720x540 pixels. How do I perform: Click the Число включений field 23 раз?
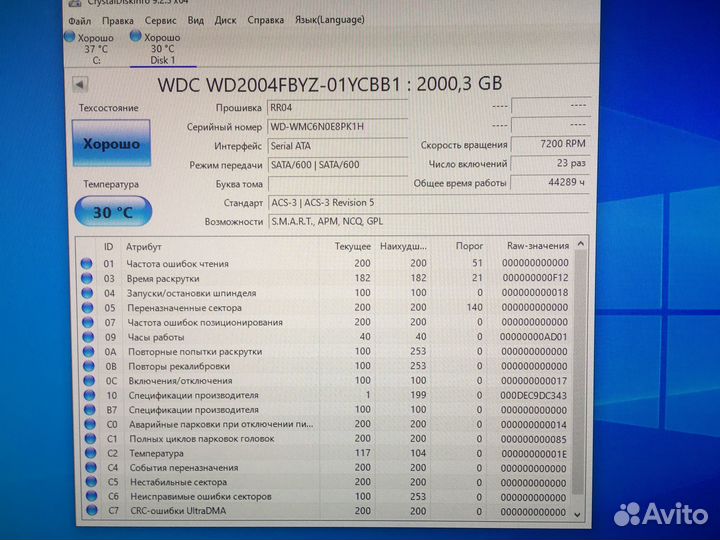click(550, 163)
